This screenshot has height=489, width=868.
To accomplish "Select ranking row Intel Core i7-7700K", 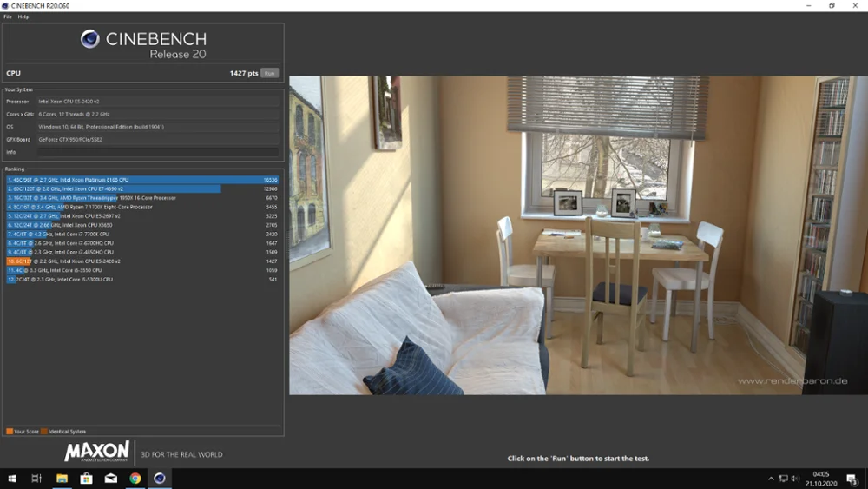I will coord(142,234).
